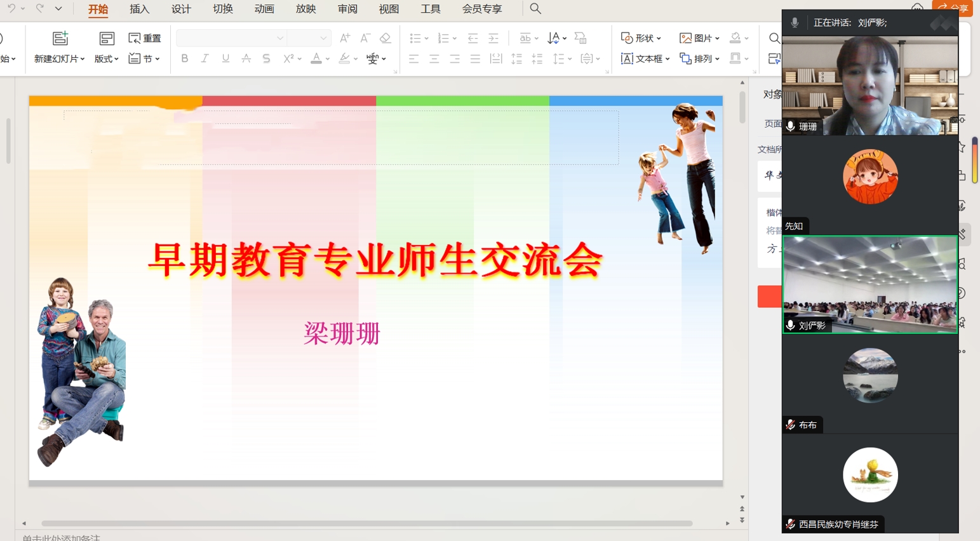Screen dimensions: 980x541
Task: Switch to the Animation (动画) tab
Action: tap(264, 9)
